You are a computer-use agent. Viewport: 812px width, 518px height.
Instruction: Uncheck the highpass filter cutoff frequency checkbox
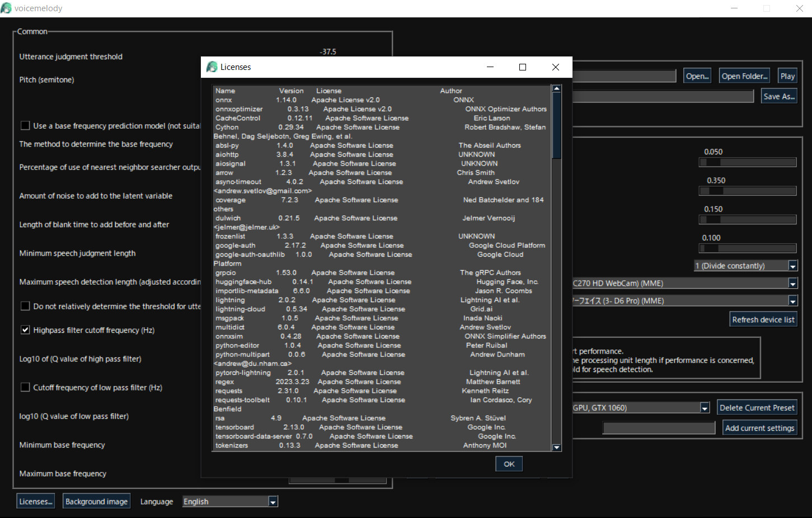pos(25,329)
